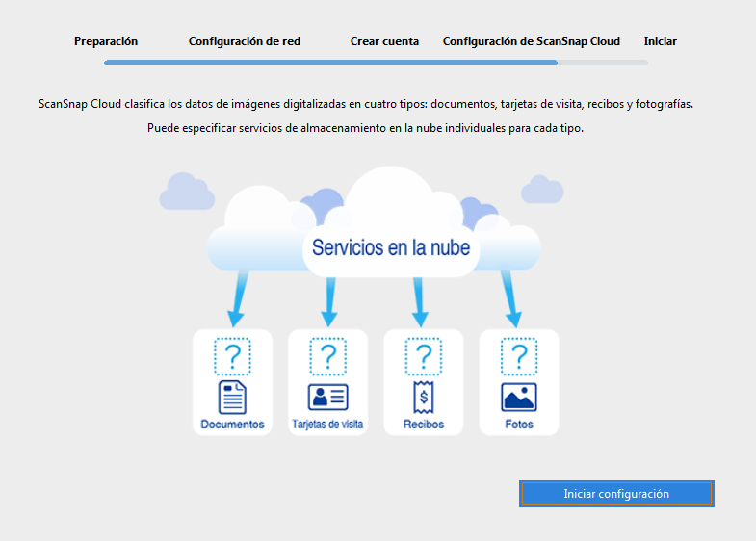Click the Iniciar configuración button
Viewport: 756px width, 541px height.
pos(616,494)
